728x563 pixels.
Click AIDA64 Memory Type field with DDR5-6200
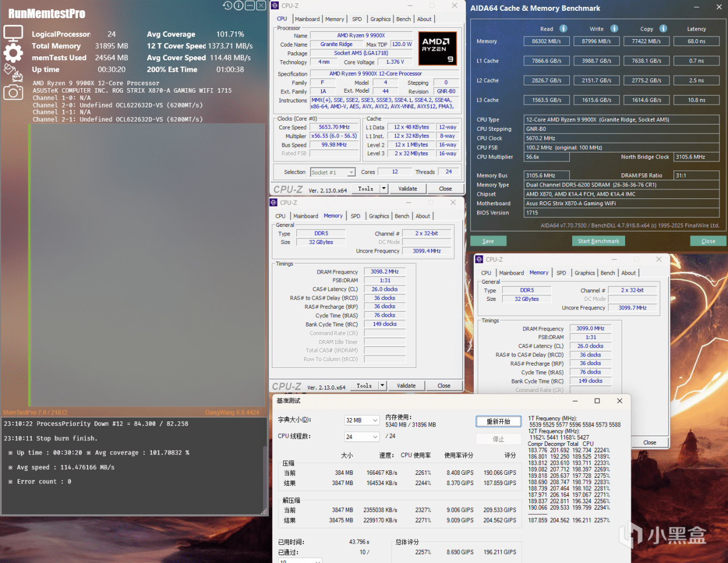[x=622, y=185]
